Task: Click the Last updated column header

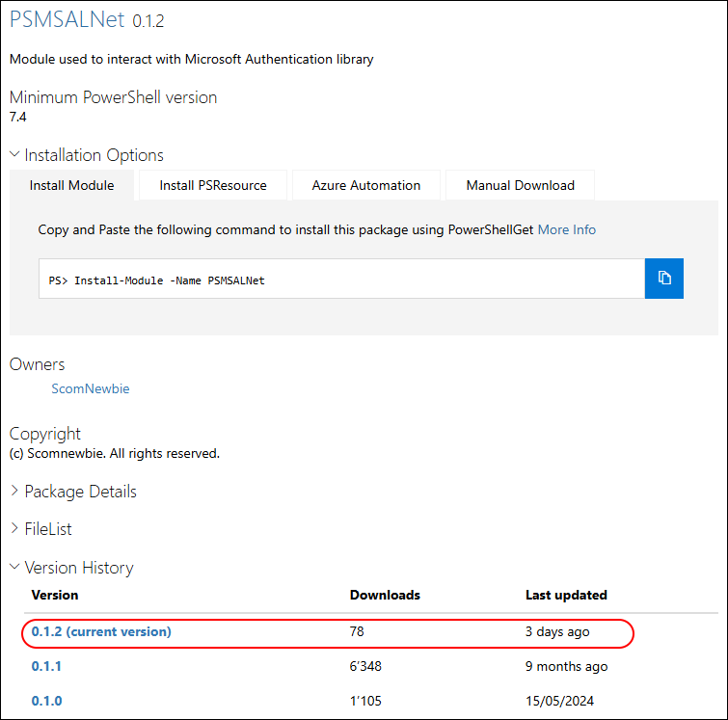Action: coord(566,595)
